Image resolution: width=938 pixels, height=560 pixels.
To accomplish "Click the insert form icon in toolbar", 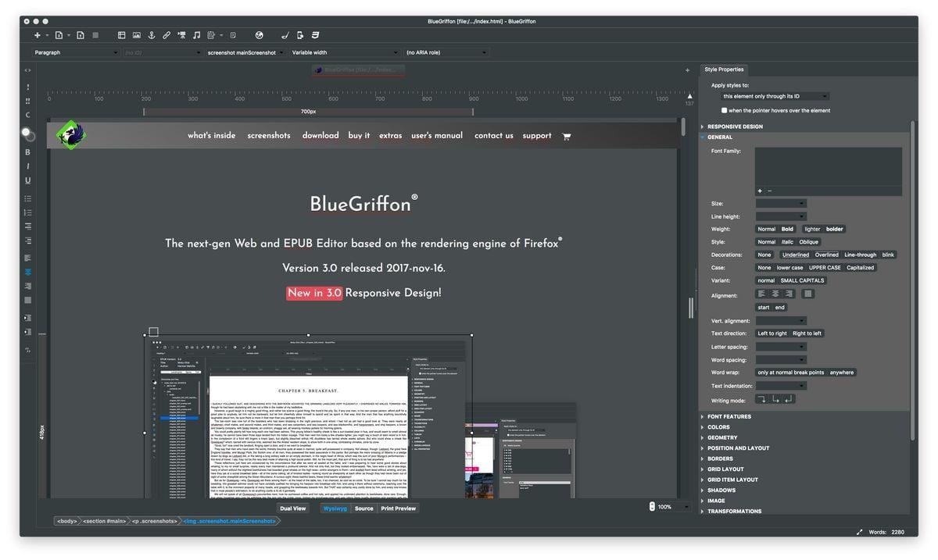I will click(x=211, y=35).
